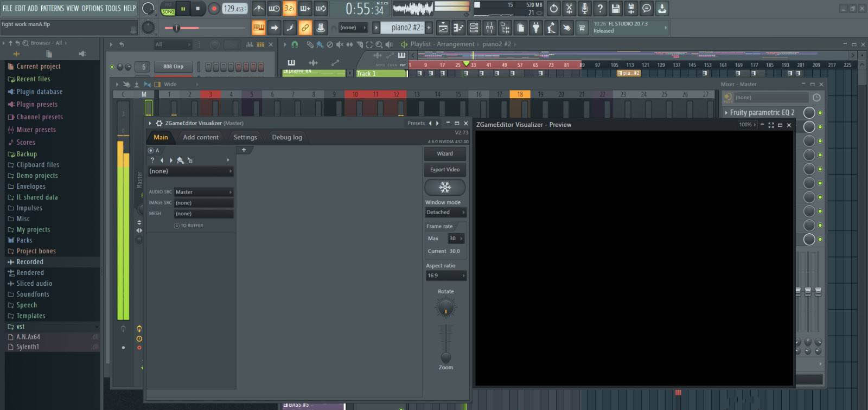Screen dimensions: 868x410
Task: Switch to the Debug log tab
Action: [287, 137]
